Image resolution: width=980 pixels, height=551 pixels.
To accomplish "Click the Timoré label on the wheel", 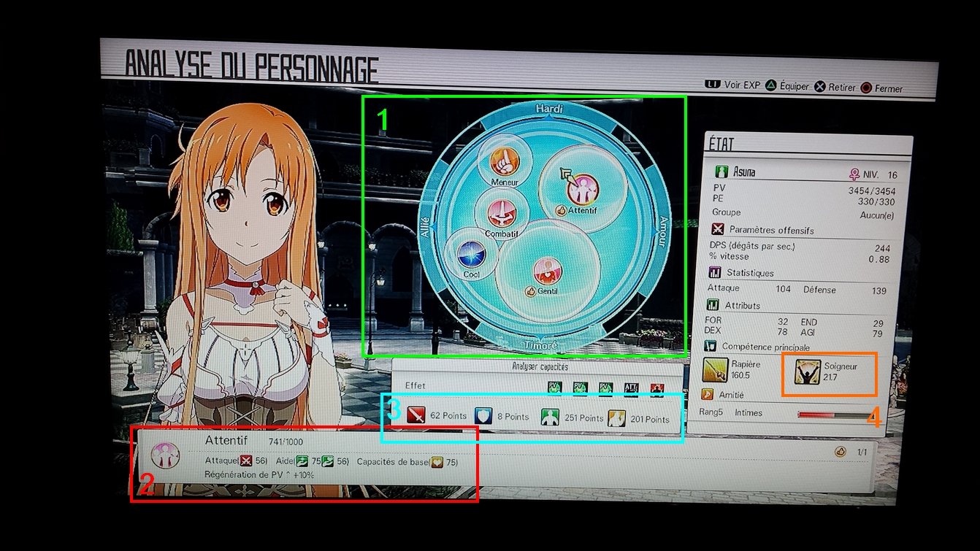I will (x=541, y=344).
